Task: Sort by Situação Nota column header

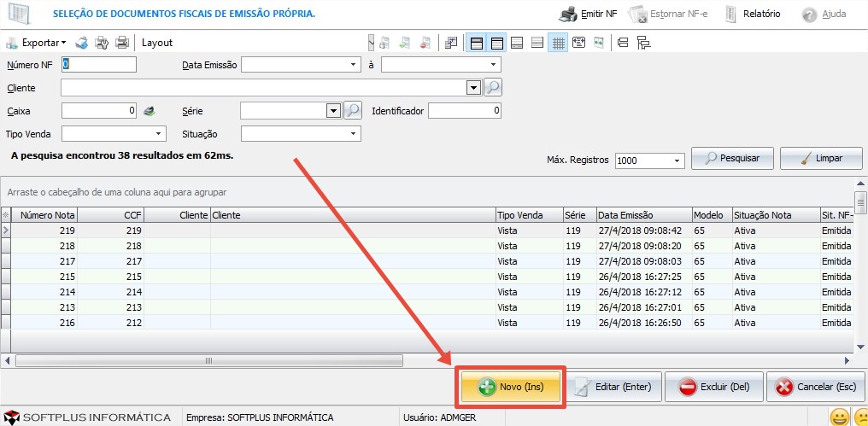Action: [776, 215]
